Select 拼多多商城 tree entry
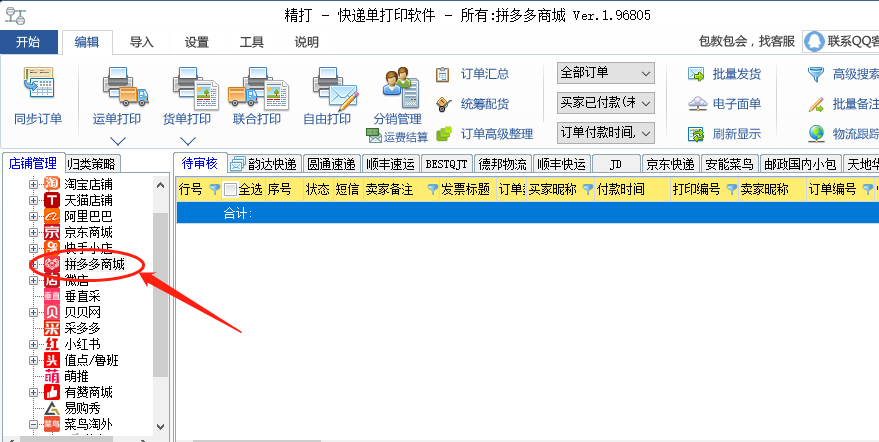 click(x=95, y=264)
